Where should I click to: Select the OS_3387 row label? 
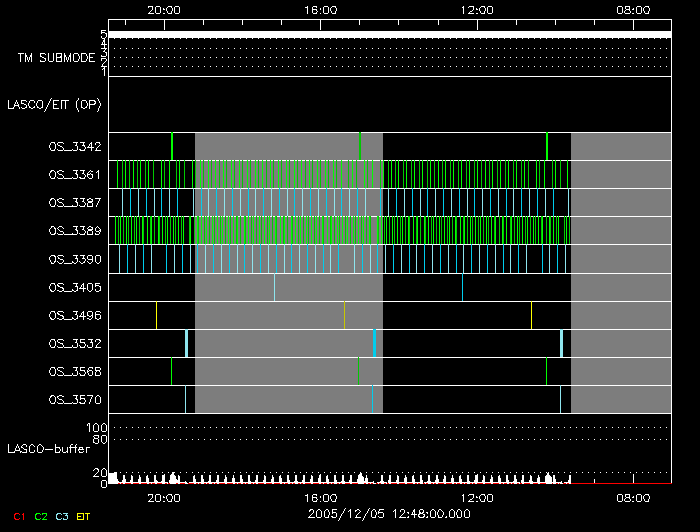click(x=75, y=203)
